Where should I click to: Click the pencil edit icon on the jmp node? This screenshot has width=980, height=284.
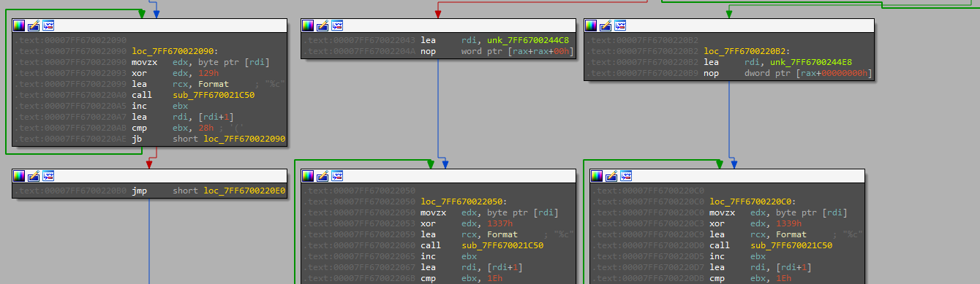34,176
